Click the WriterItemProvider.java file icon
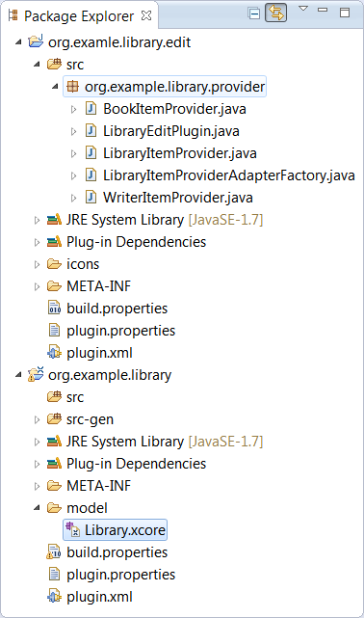Image resolution: width=364 pixels, height=618 pixels. pos(91,197)
